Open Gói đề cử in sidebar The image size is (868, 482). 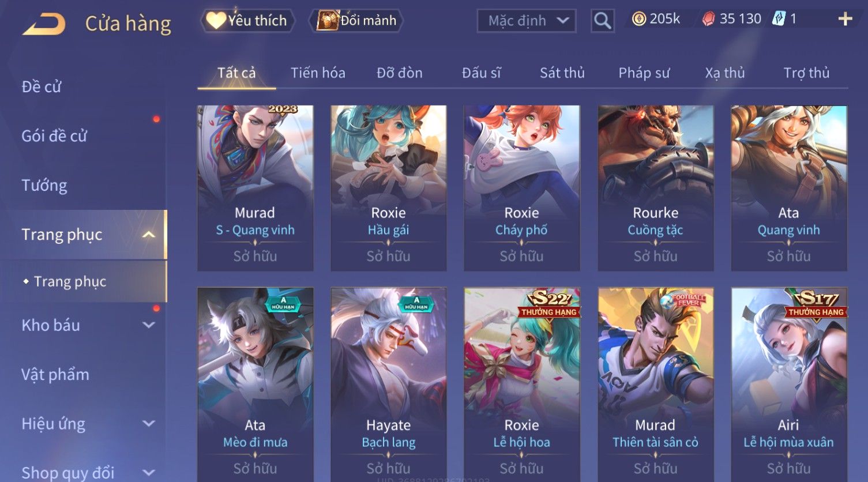pos(54,136)
